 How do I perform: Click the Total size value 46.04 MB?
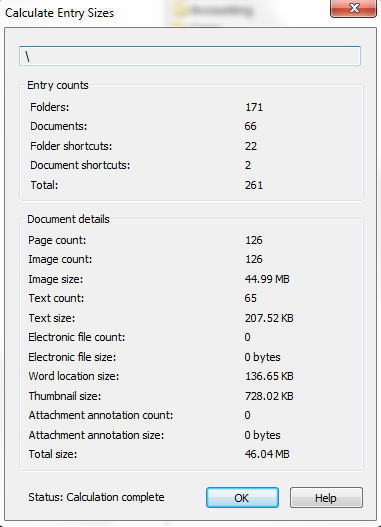[x=267, y=454]
